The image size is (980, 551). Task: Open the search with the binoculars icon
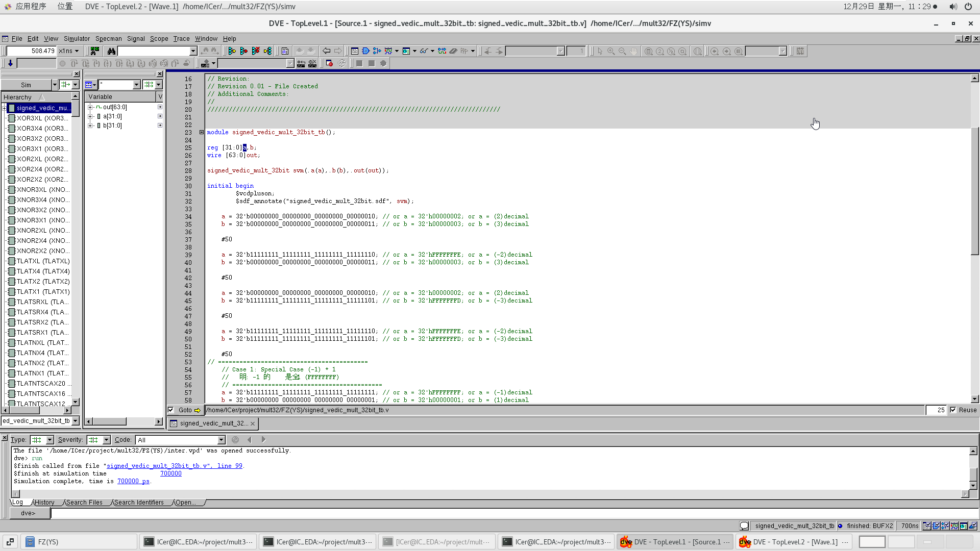(111, 51)
